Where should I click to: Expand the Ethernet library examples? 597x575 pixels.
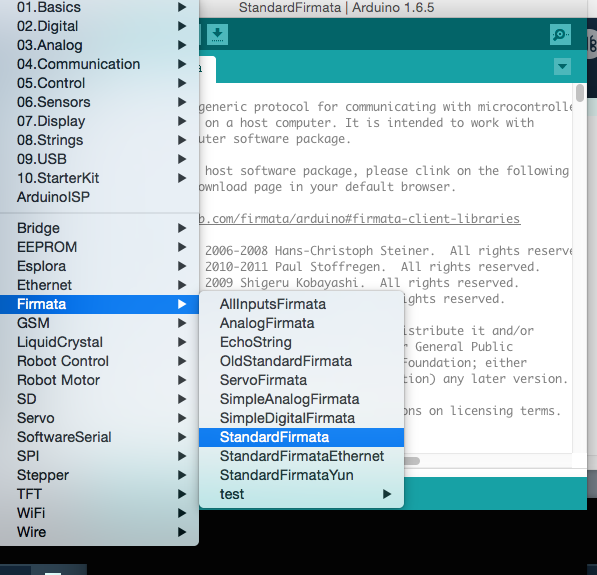[x=99, y=286]
